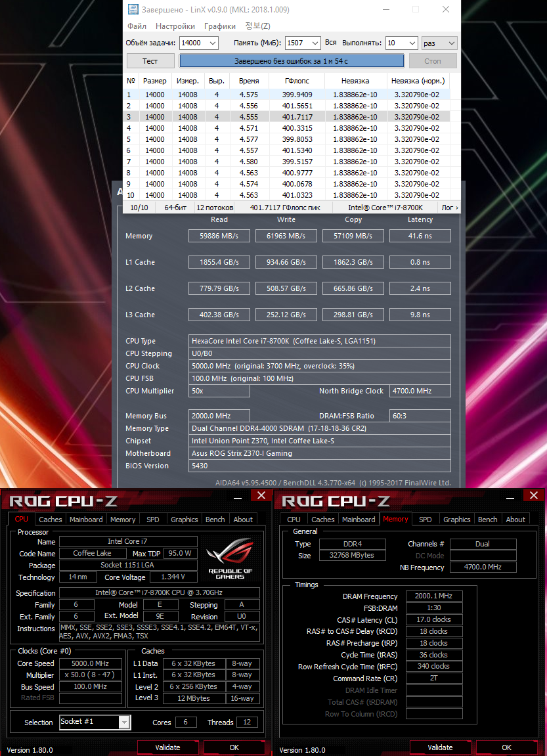
Task: Click OK in the right CPU-Z window
Action: point(506,748)
